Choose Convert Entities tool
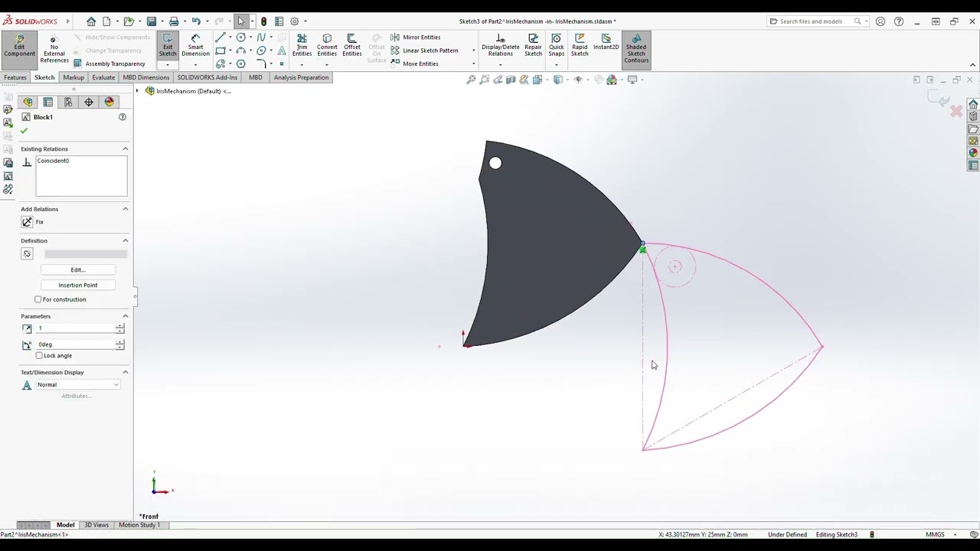The width and height of the screenshot is (980, 551). point(327,46)
